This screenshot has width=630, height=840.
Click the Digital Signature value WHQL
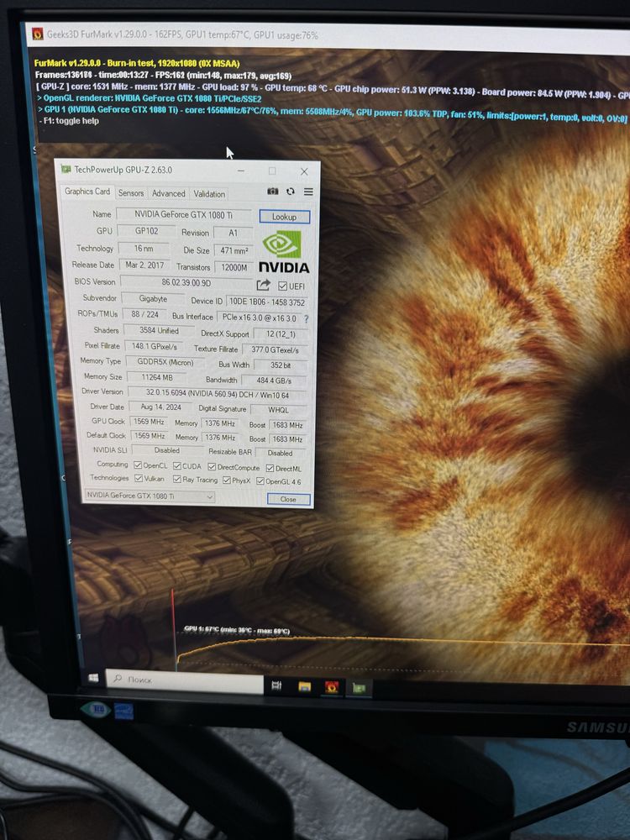point(278,410)
